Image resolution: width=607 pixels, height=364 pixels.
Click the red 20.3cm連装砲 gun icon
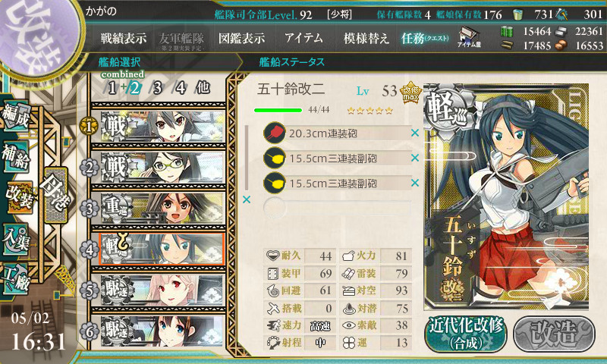point(275,133)
